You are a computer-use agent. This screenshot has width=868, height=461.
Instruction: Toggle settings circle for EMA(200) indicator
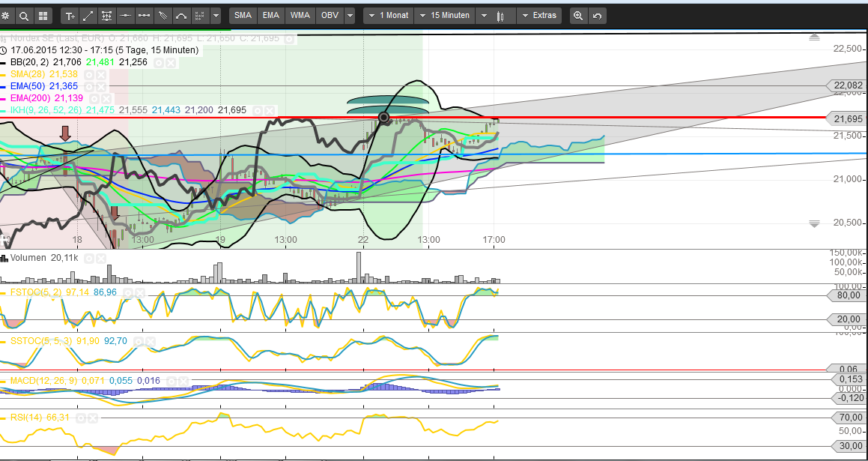pos(94,99)
